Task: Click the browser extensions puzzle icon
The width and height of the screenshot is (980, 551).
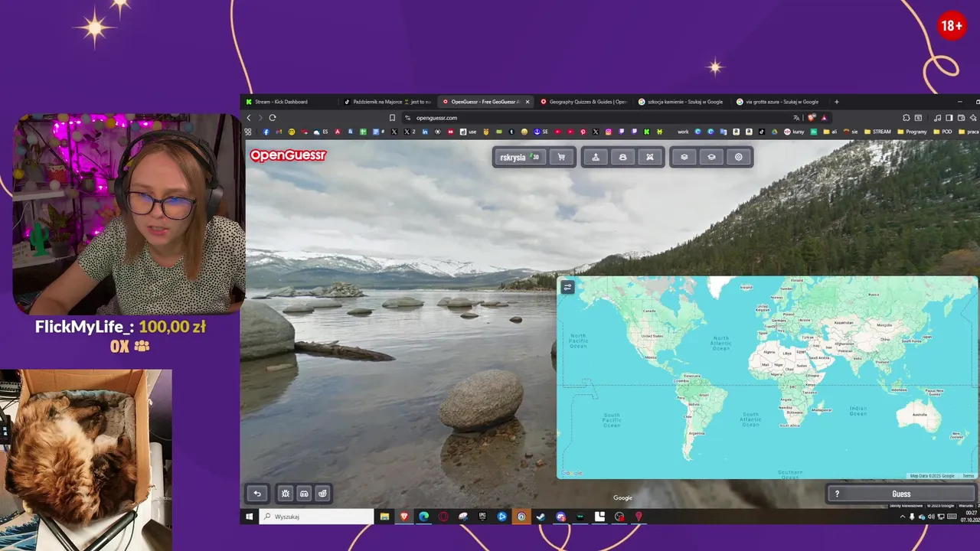Action: pos(906,118)
